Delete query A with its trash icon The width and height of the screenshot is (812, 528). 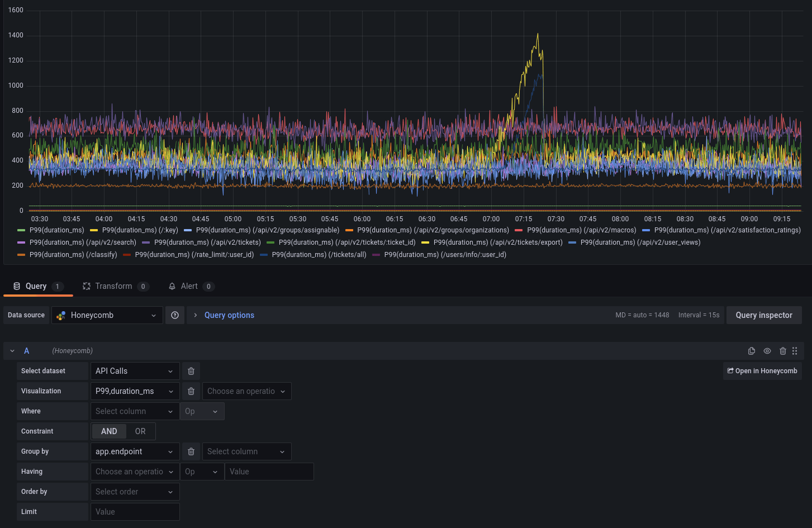pos(783,351)
